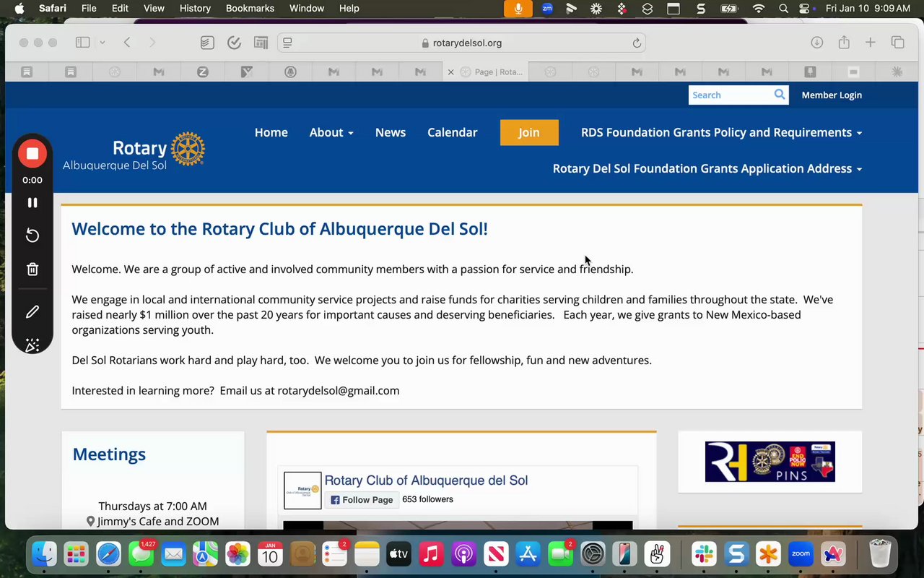Open the page menu icon in the address bar
The width and height of the screenshot is (924, 578).
pyautogui.click(x=287, y=43)
